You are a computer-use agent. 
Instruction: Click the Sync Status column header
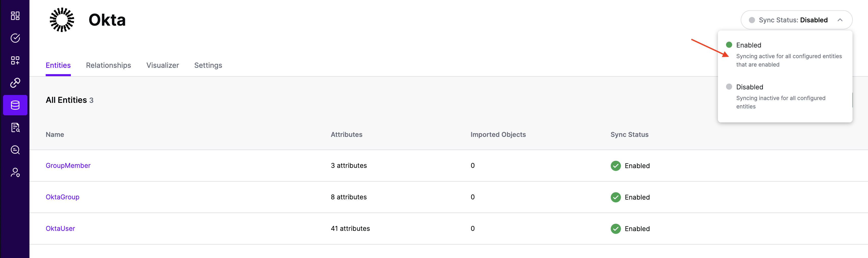pyautogui.click(x=629, y=134)
